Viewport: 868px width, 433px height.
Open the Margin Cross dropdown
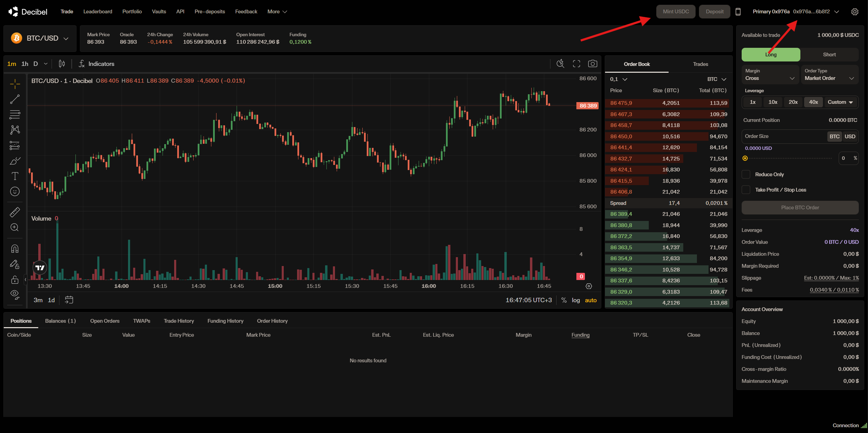coord(770,75)
